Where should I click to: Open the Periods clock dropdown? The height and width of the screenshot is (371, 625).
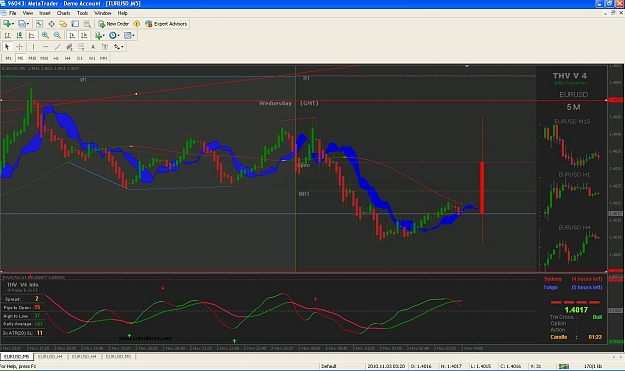(x=114, y=35)
